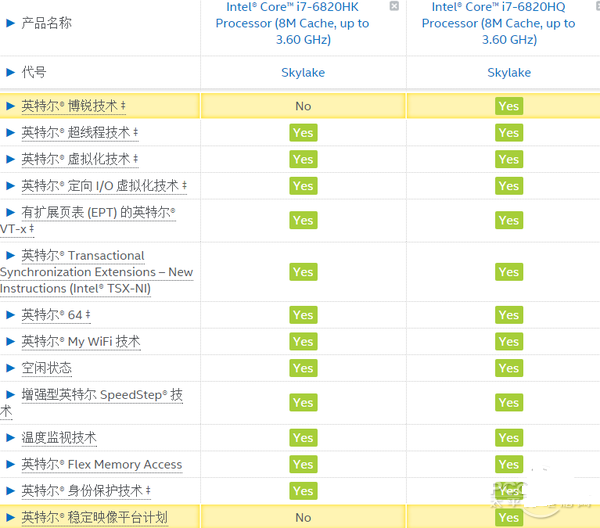Viewport: 600px width, 528px height.
Task: Click Yes in 虚拟化技术 row for i7-6820HK
Action: click(303, 159)
